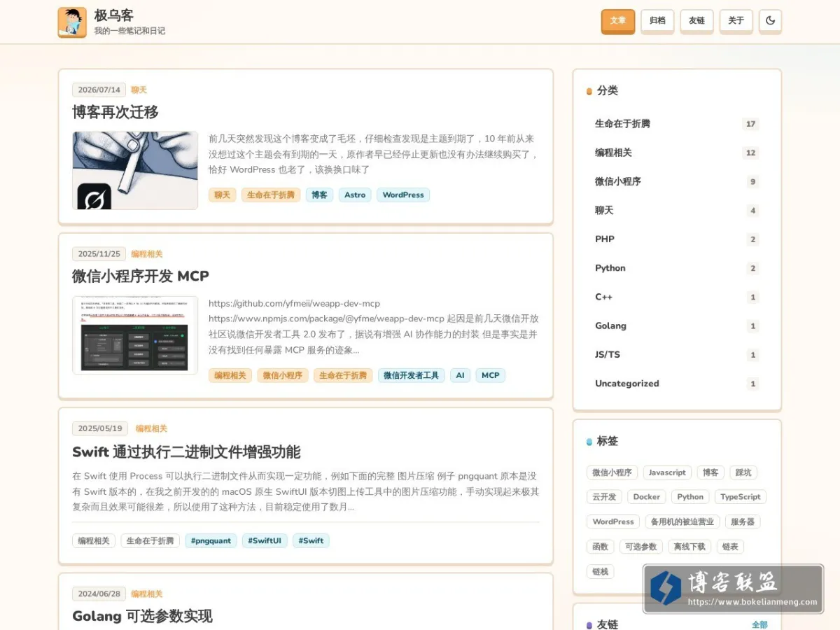Open the 友链 nav tab

pos(696,21)
